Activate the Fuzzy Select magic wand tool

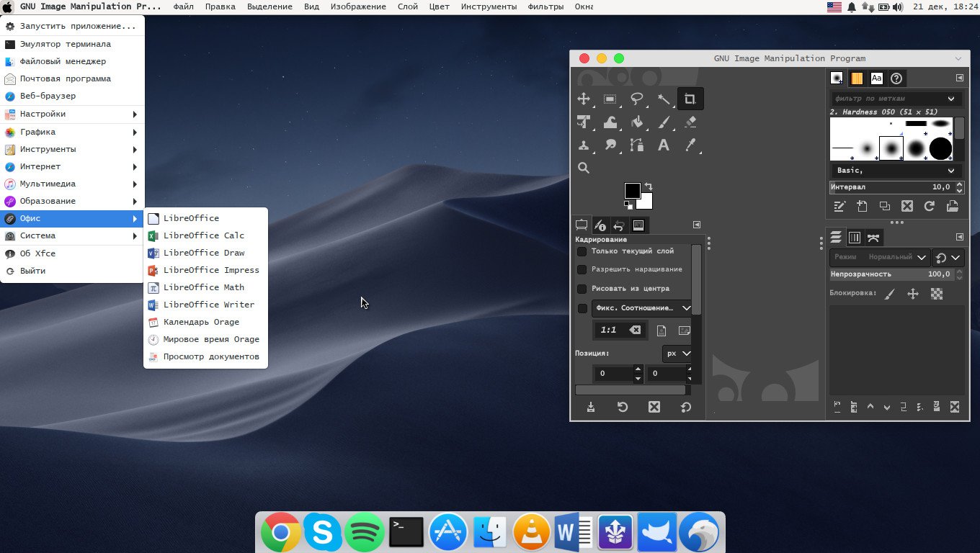click(664, 99)
